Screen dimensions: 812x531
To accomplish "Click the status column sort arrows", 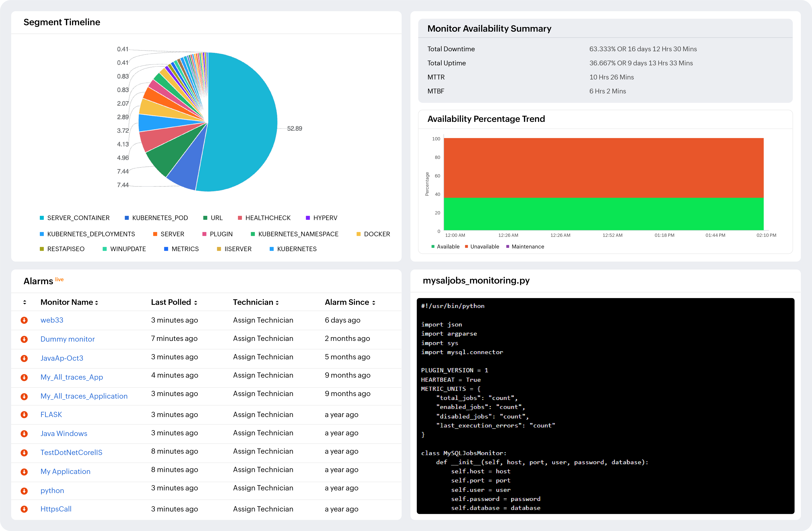I will pyautogui.click(x=25, y=302).
